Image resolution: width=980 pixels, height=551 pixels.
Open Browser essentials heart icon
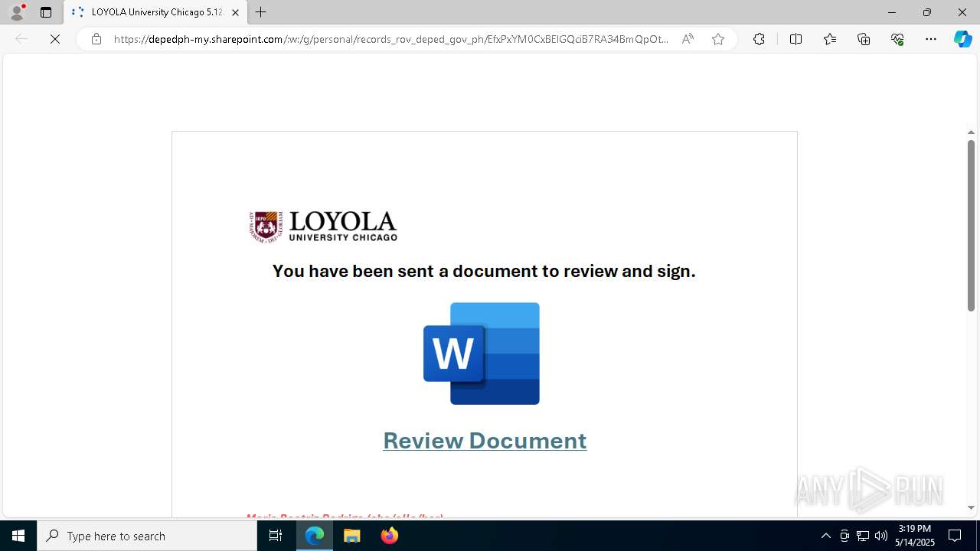point(897,39)
